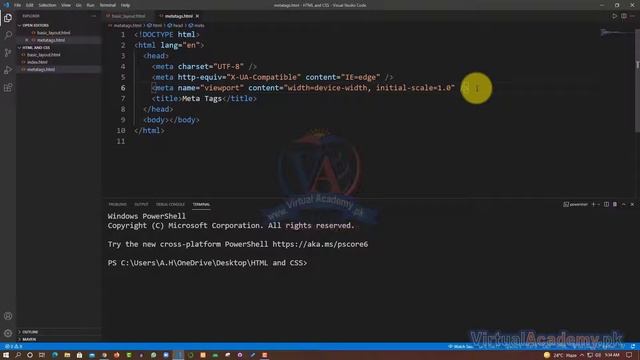Open the View menu
Viewport: 640px width, 360px height.
point(66,5)
